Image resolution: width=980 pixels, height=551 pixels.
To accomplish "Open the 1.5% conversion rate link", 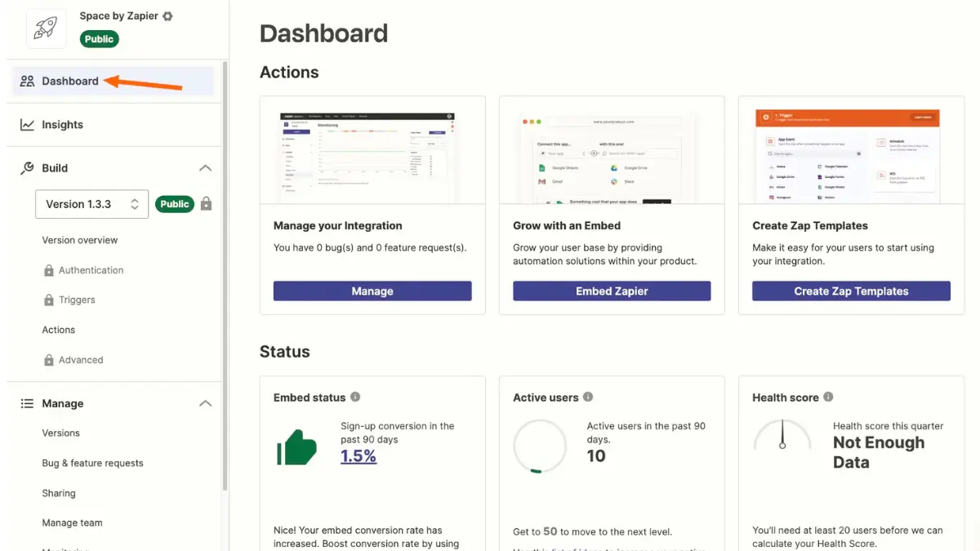I will coord(359,456).
